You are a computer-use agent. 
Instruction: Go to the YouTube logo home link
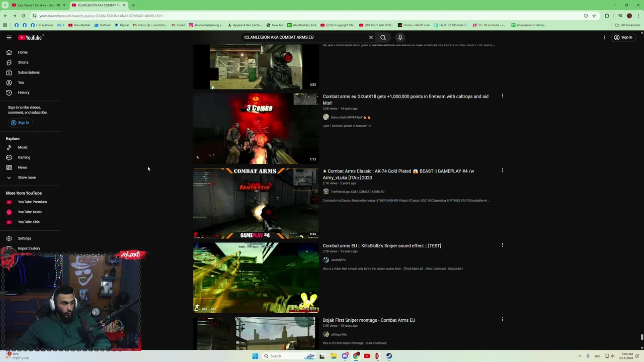30,37
